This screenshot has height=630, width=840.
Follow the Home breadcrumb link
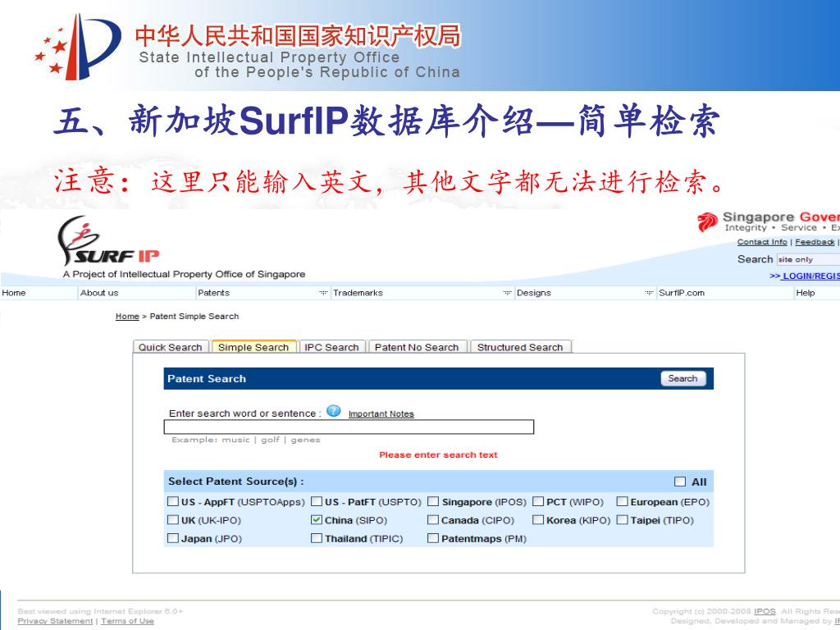(x=127, y=316)
